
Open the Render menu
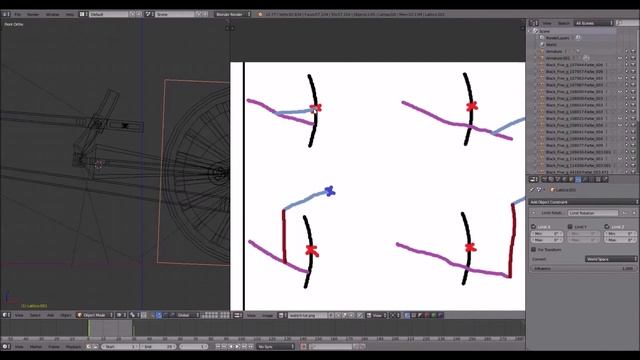pyautogui.click(x=33, y=14)
